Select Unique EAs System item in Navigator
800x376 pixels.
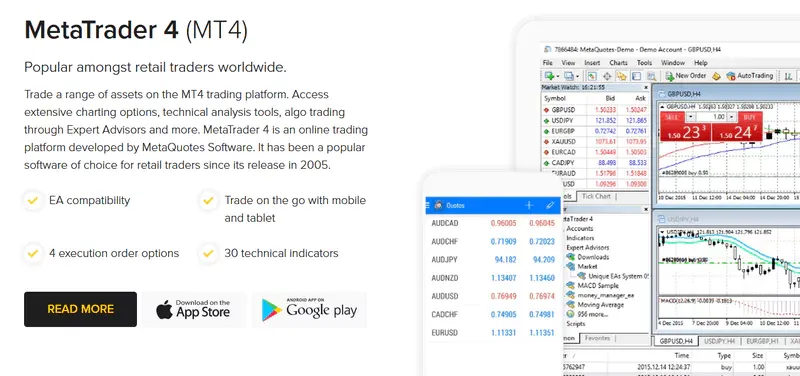(x=613, y=276)
